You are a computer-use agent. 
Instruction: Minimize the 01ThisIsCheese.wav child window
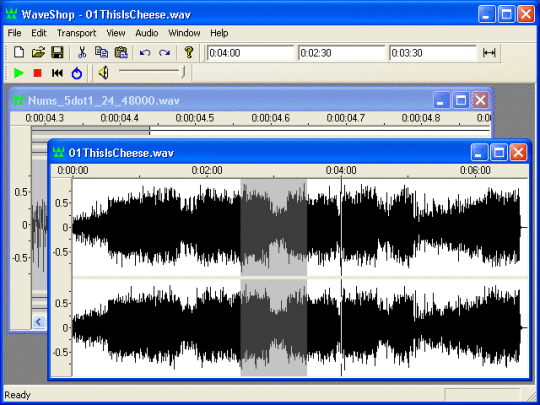click(479, 152)
